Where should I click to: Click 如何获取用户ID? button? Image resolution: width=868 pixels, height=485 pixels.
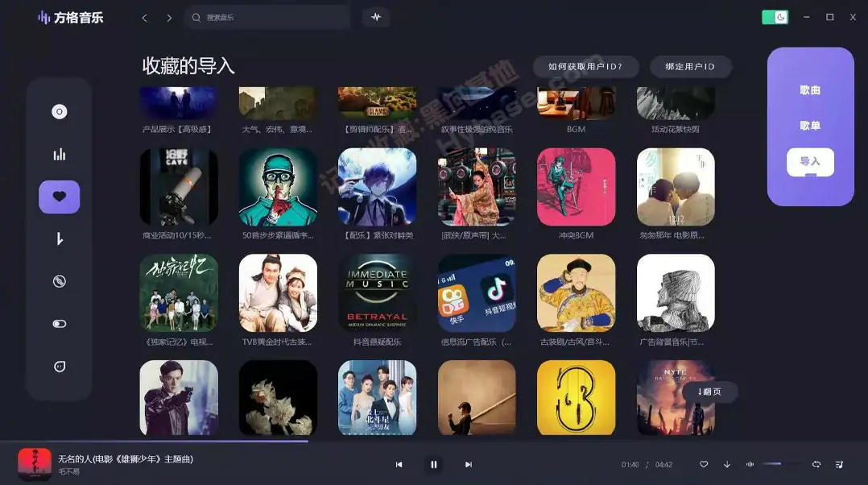click(x=585, y=66)
